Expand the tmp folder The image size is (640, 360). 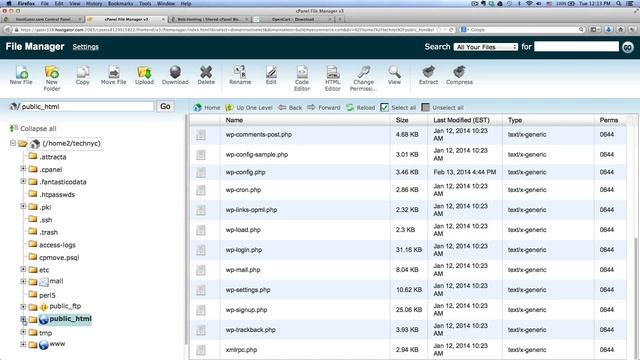click(23, 332)
